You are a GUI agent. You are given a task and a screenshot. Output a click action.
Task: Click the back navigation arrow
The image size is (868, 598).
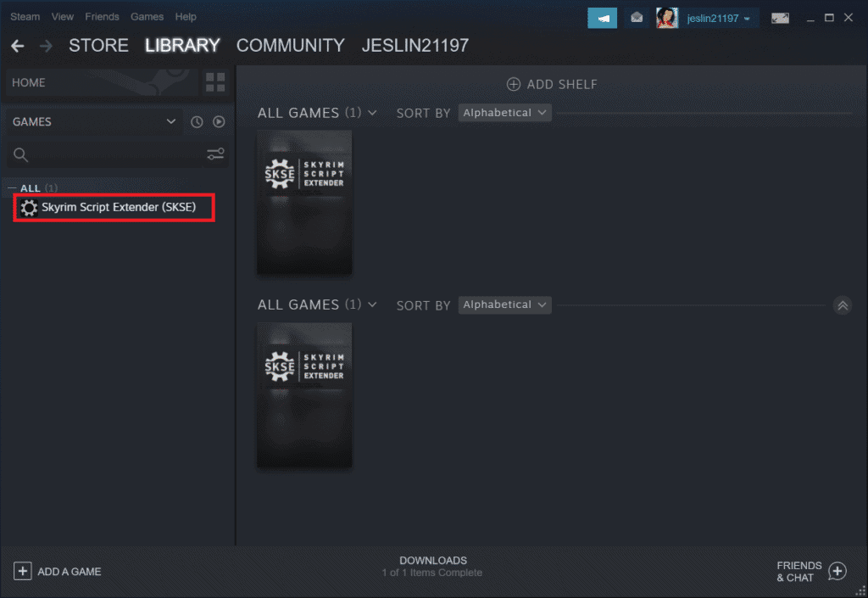[x=17, y=46]
